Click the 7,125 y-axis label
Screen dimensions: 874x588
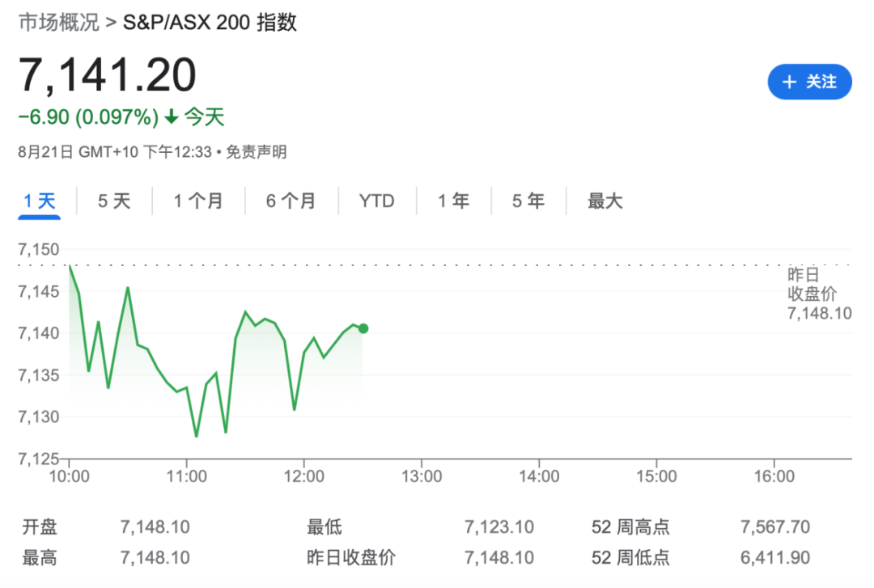click(39, 459)
